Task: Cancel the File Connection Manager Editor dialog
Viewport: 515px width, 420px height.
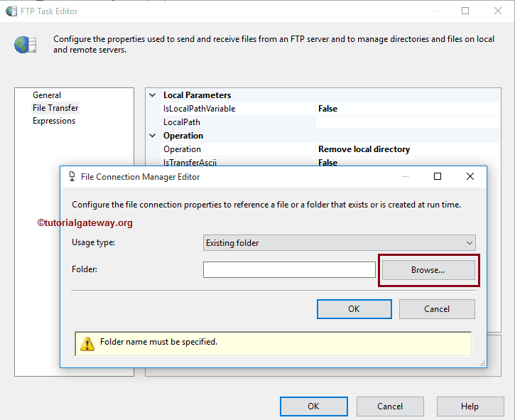Action: pyautogui.click(x=437, y=308)
